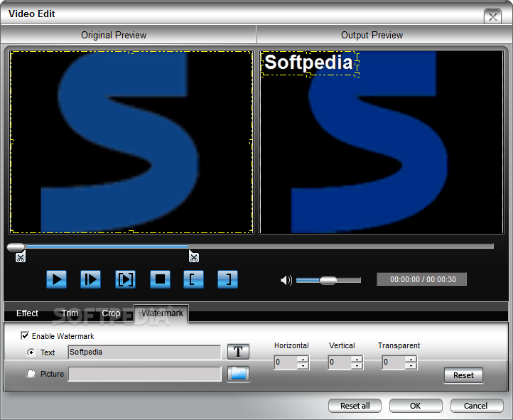Click the right scissors trim marker
This screenshot has width=513, height=420.
tap(194, 257)
